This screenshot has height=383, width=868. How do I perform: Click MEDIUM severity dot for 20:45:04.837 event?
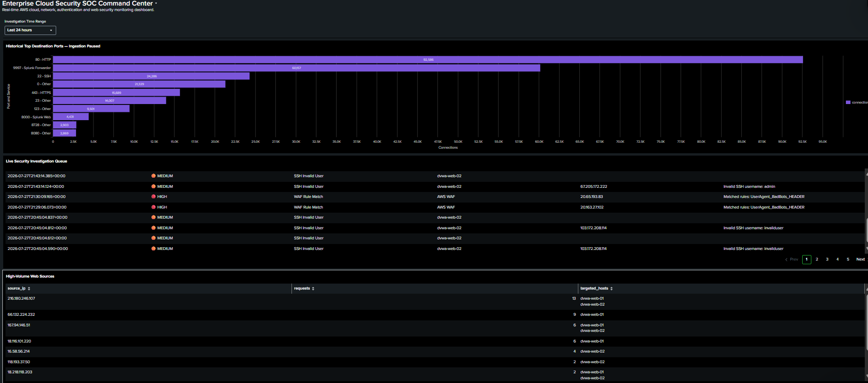coord(153,217)
